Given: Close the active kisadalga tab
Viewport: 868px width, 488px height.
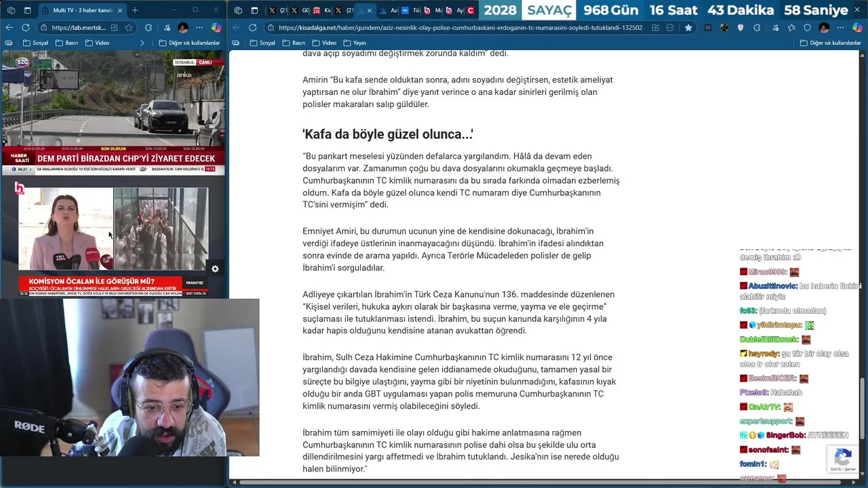Looking at the screenshot, I should (x=370, y=11).
